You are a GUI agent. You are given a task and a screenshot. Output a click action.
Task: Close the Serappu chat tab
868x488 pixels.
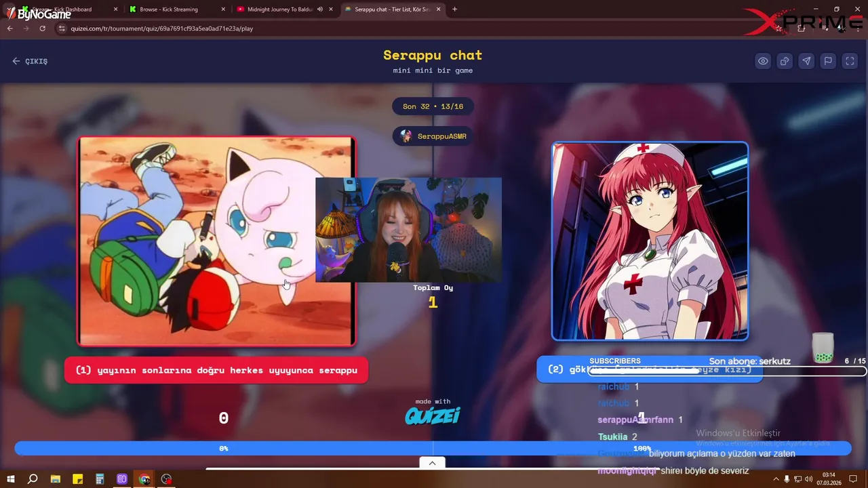pos(439,9)
